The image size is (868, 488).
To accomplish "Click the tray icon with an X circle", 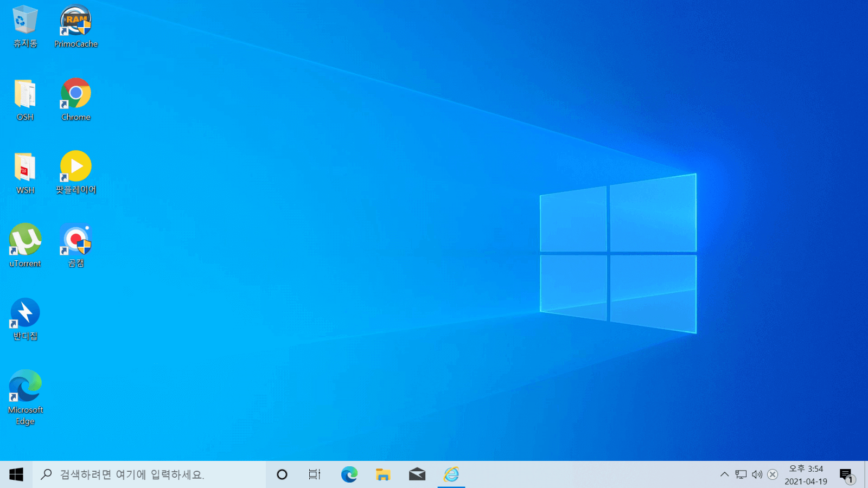I will tap(773, 474).
